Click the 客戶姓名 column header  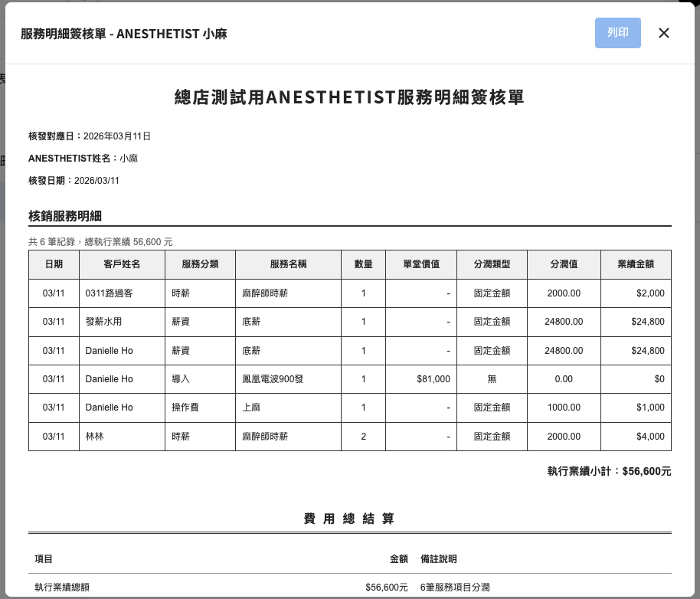122,264
